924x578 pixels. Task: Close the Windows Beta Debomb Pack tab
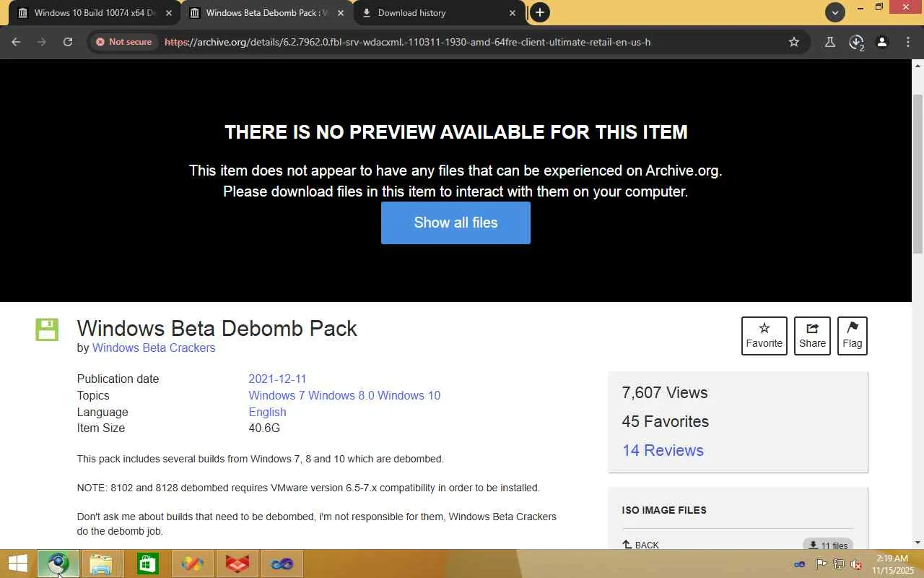coord(341,13)
